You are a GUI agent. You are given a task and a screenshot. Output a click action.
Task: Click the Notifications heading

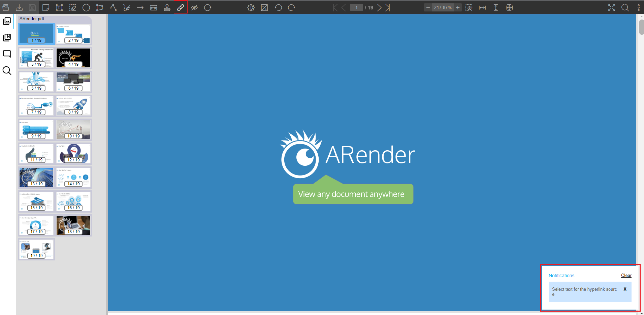pyautogui.click(x=561, y=276)
